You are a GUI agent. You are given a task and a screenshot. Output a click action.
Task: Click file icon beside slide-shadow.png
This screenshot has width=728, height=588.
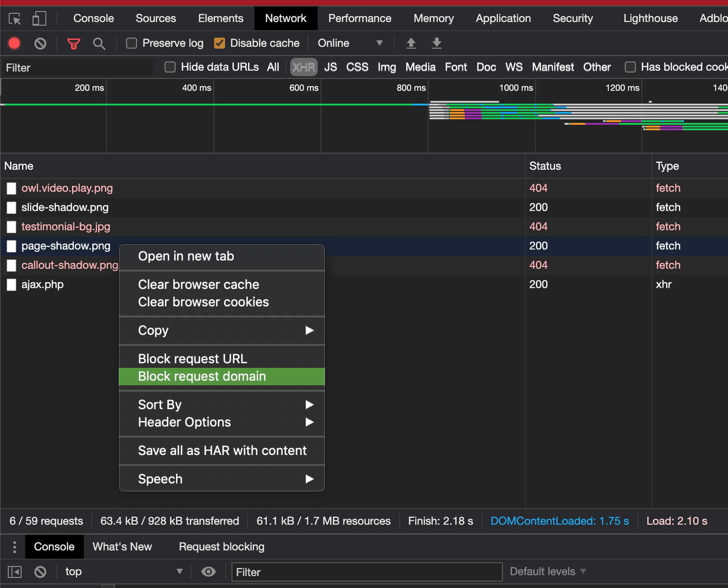tap(11, 208)
